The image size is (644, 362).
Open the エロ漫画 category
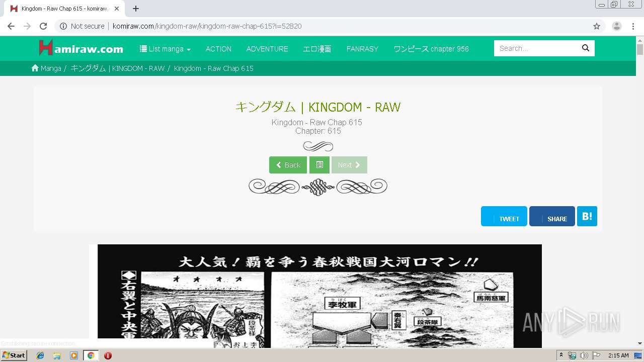coord(317,49)
